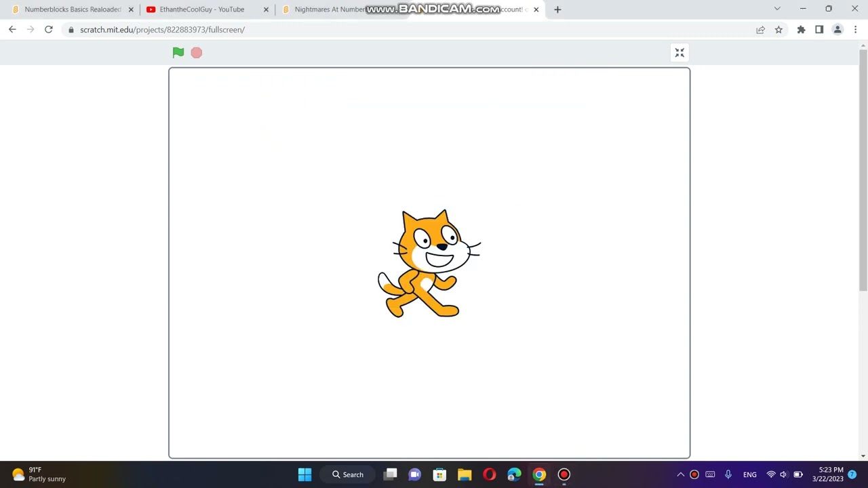Image resolution: width=868 pixels, height=488 pixels.
Task: Stop the project with the red stop button
Action: [x=197, y=52]
